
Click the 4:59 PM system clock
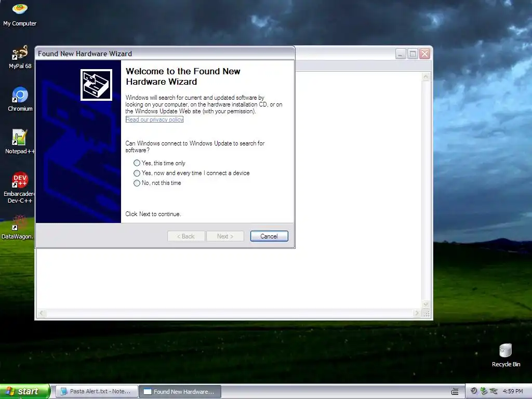(513, 391)
